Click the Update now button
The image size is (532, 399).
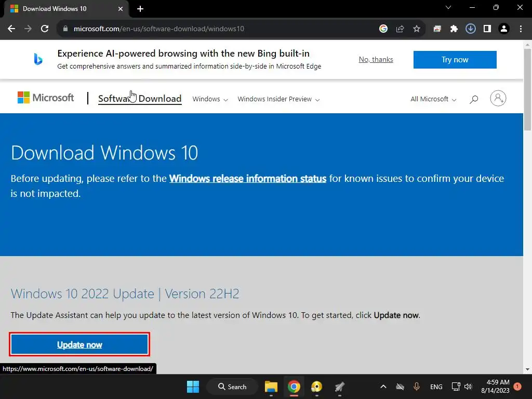(x=79, y=345)
